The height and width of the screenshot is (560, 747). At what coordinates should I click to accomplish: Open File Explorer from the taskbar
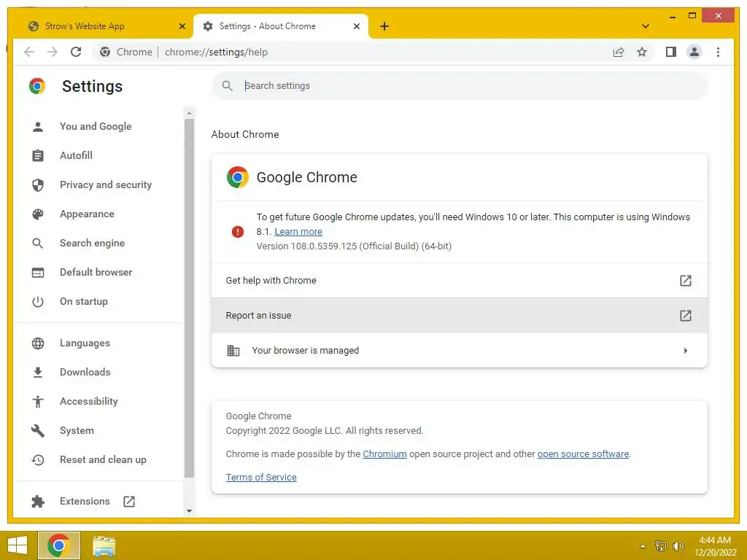(x=104, y=546)
